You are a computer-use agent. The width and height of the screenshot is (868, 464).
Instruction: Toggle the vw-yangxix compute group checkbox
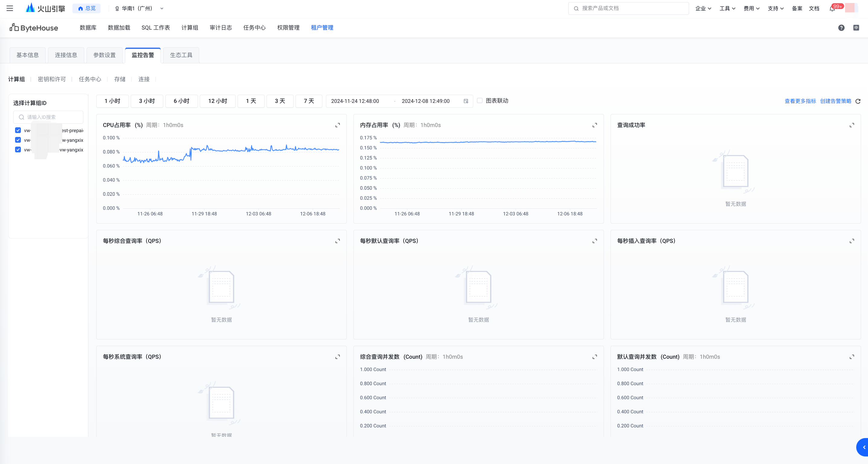point(18,150)
